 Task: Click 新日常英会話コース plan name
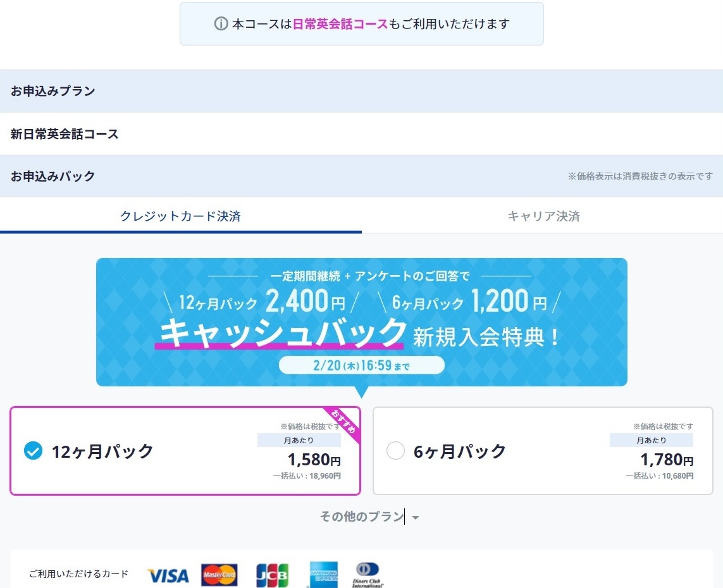pos(65,133)
